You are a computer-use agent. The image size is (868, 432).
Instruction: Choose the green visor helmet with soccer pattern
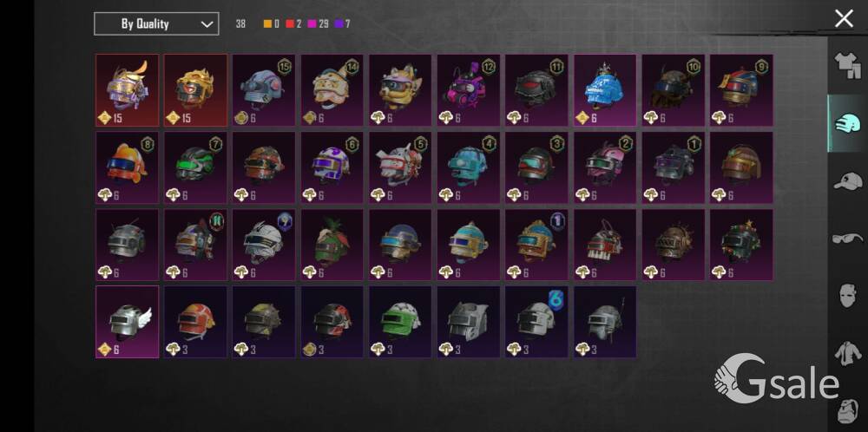(x=400, y=322)
